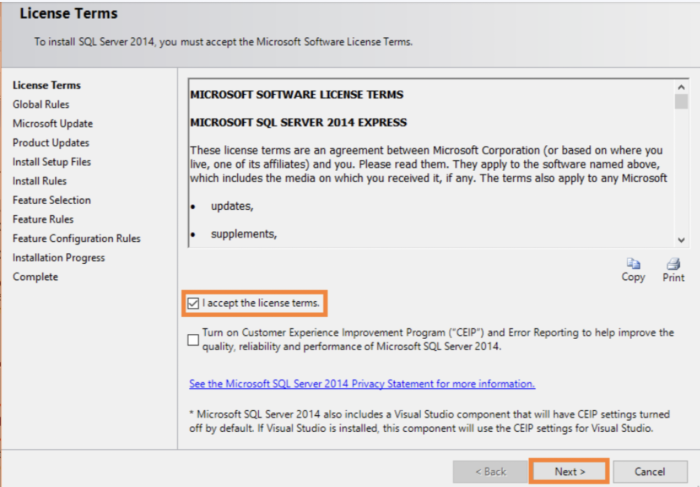The image size is (700, 487).
Task: Select the Feature Selection step
Action: 52,200
